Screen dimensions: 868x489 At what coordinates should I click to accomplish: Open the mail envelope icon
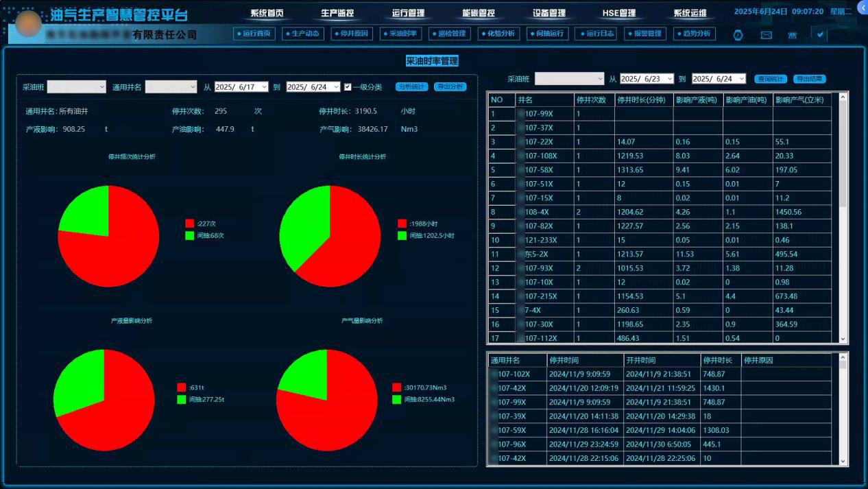[766, 35]
